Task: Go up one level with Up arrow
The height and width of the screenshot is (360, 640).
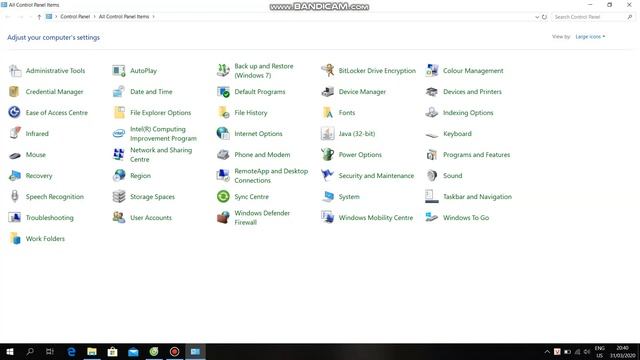Action: point(39,17)
